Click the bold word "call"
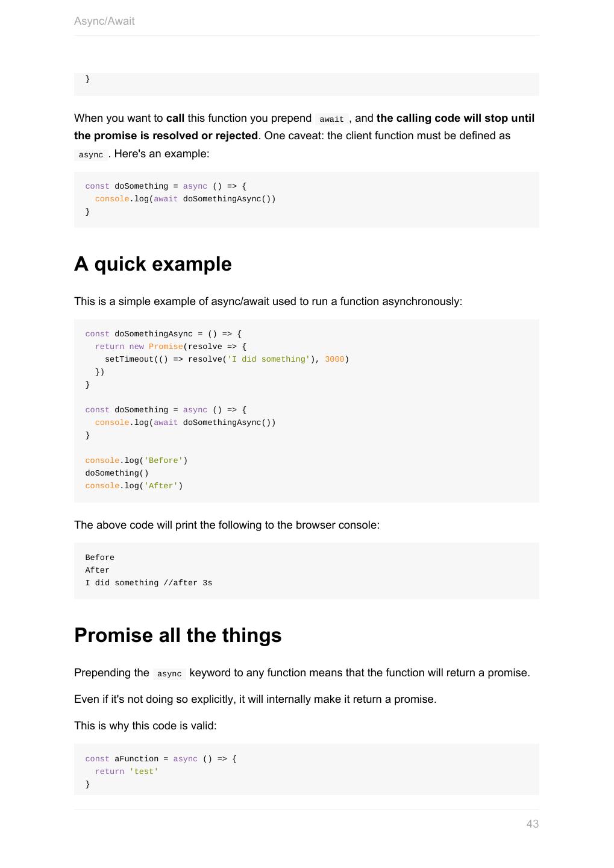The image size is (614, 868). (x=175, y=118)
